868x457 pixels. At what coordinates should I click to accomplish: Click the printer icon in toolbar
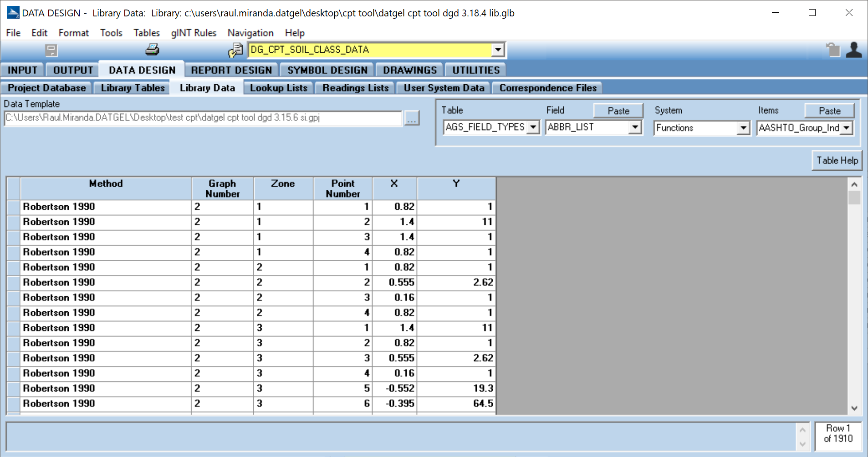152,50
